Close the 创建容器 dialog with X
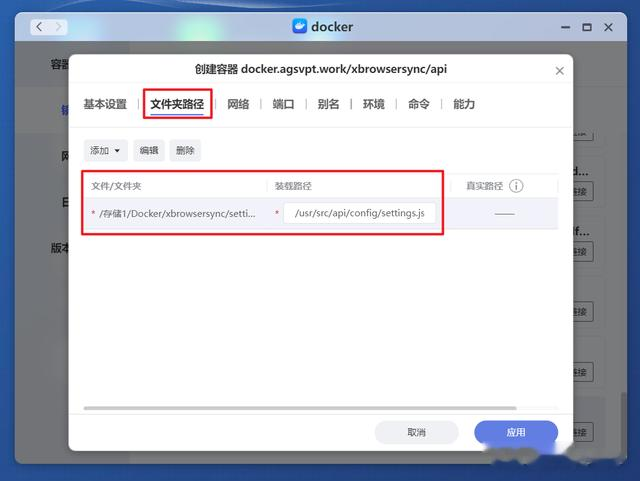 (559, 71)
